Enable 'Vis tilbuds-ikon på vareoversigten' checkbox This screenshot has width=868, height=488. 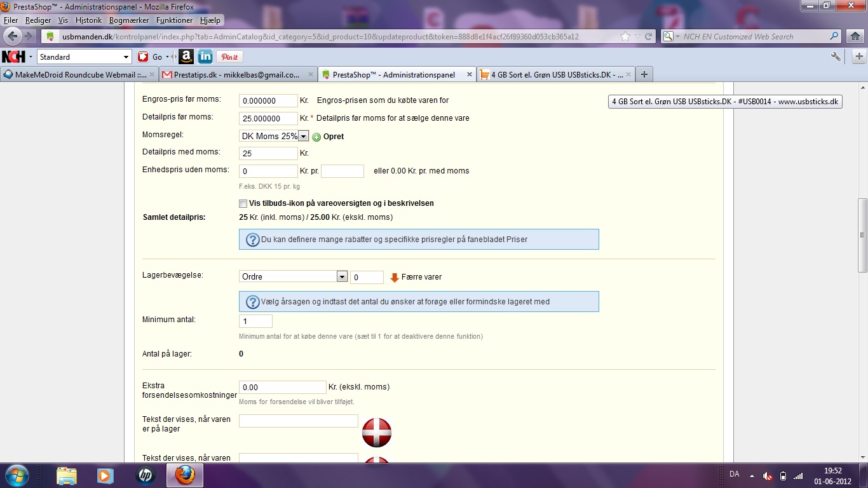point(243,204)
